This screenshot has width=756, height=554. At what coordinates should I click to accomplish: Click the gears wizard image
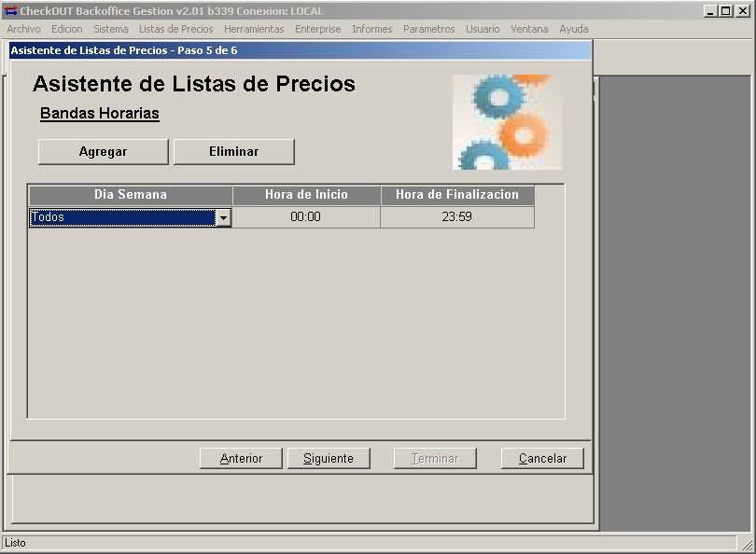(507, 122)
